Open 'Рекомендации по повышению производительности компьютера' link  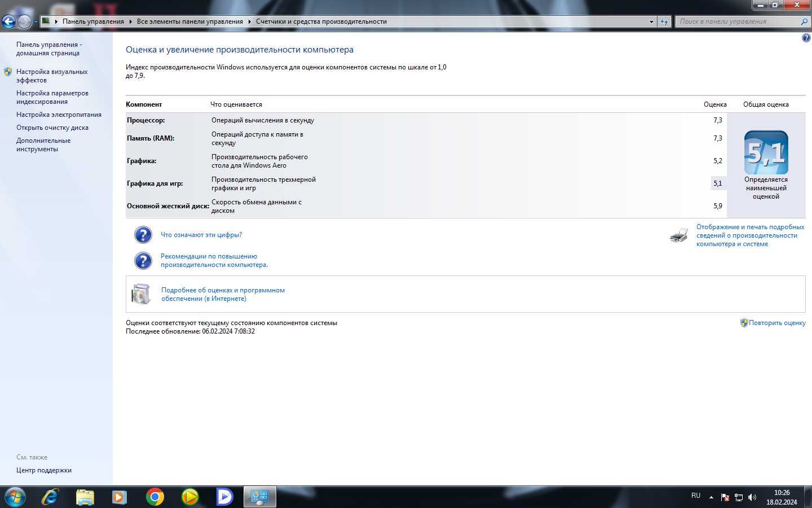click(x=214, y=260)
